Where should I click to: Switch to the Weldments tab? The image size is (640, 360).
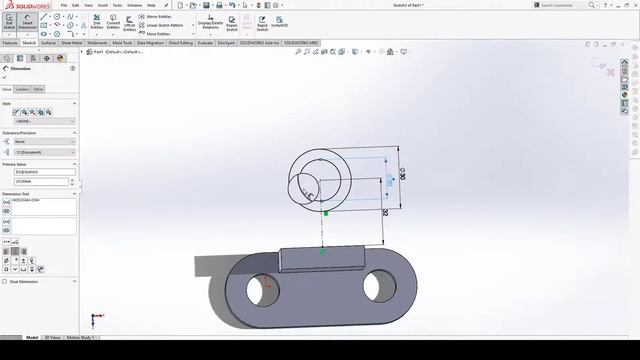coord(97,43)
